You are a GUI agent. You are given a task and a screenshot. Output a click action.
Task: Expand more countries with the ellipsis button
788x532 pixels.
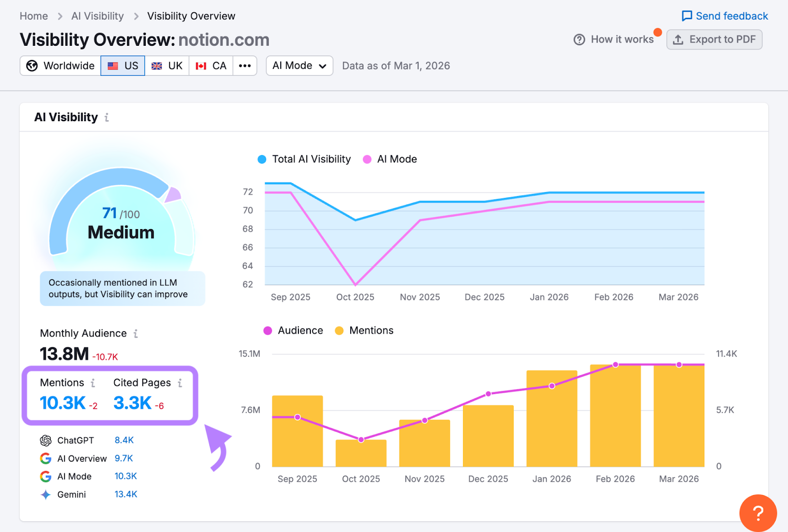click(x=245, y=66)
